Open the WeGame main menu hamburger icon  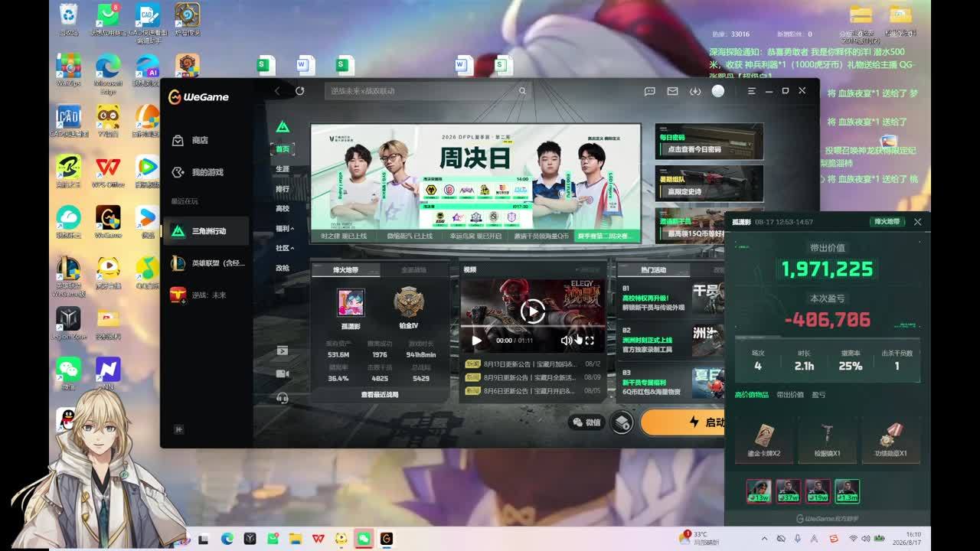coord(752,91)
